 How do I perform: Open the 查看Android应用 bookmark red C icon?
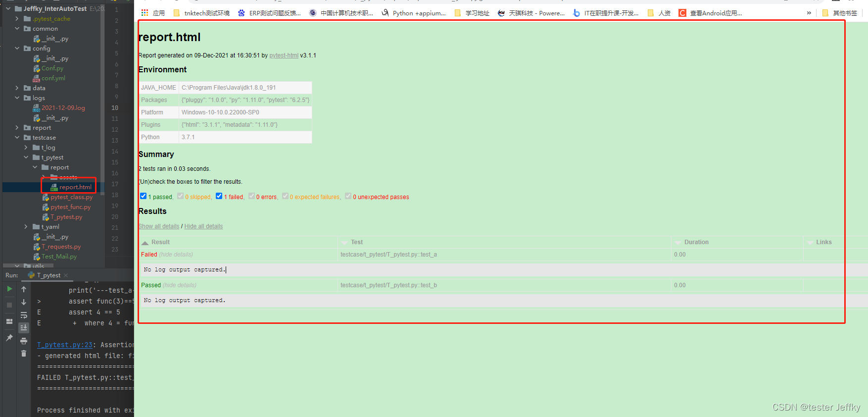click(682, 13)
